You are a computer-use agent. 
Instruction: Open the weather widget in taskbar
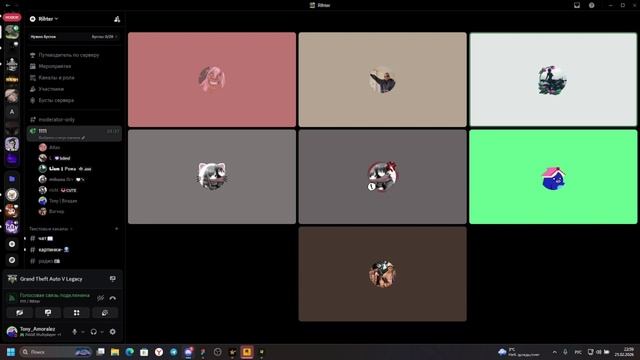tap(519, 352)
